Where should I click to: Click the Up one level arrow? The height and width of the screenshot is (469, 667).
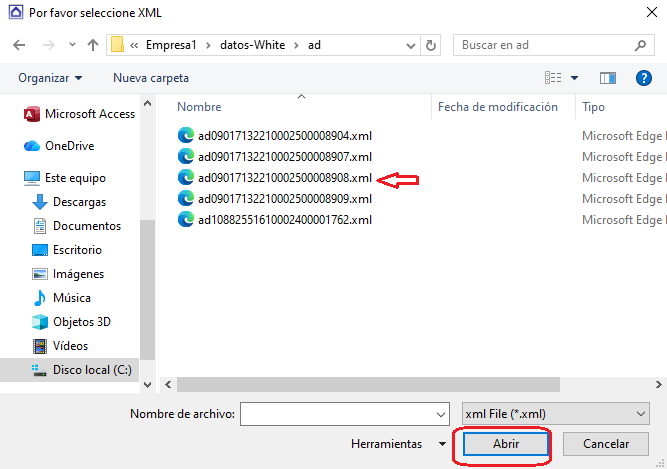click(x=93, y=45)
